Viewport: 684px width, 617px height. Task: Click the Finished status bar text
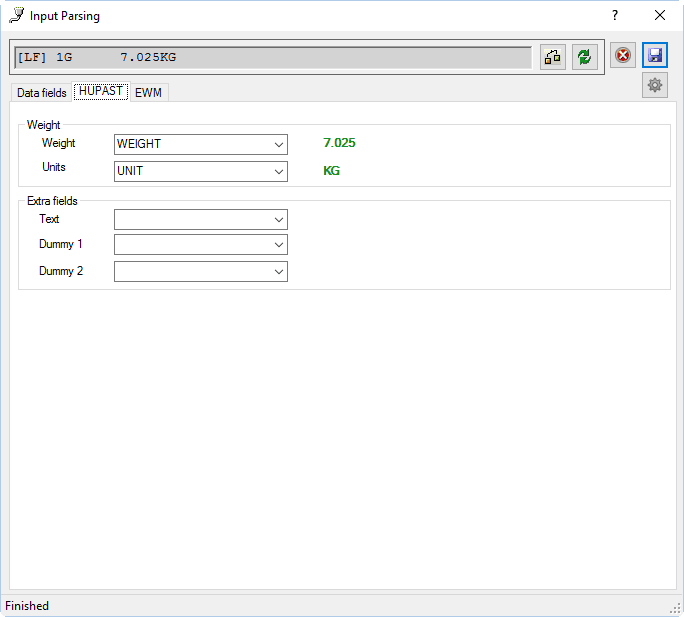[x=27, y=606]
